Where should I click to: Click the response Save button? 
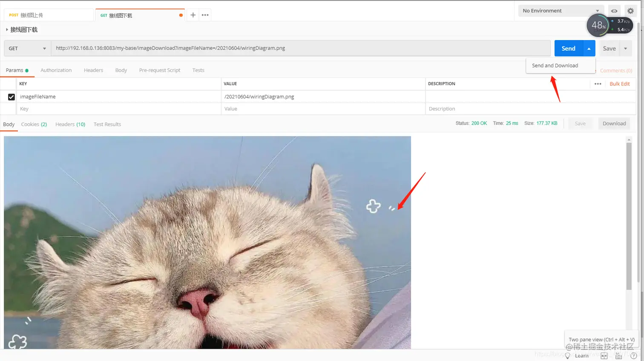[x=580, y=124]
